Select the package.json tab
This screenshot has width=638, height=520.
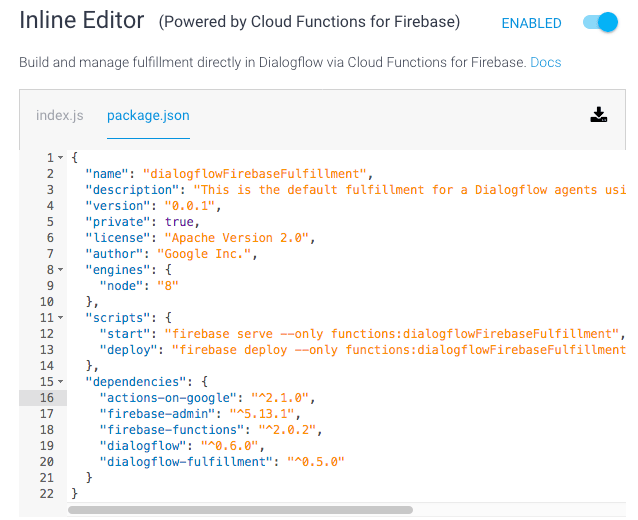point(148,116)
